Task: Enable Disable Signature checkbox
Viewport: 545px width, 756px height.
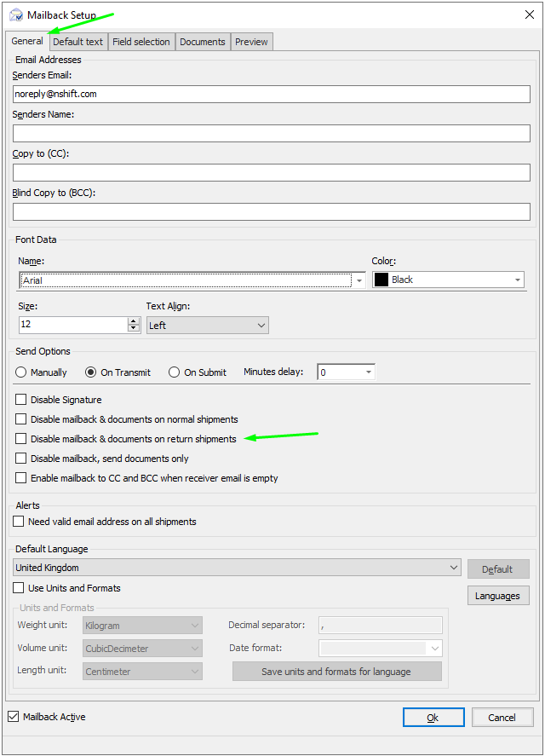Action: click(x=21, y=400)
